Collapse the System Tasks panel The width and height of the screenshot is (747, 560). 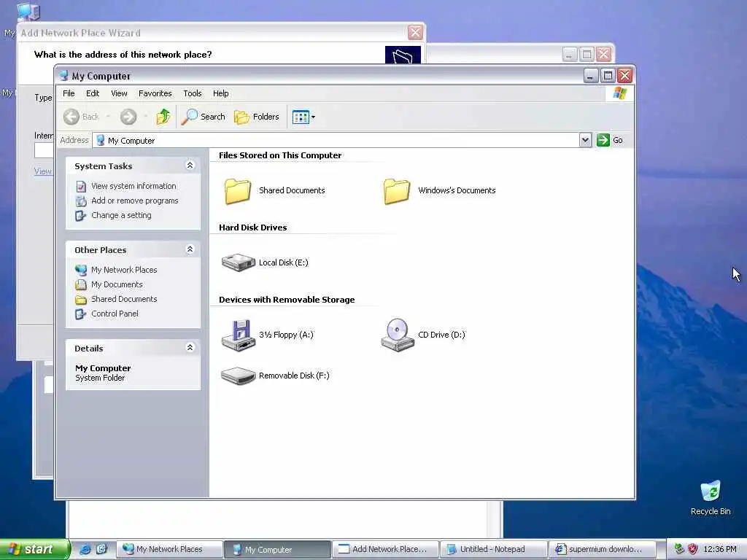pyautogui.click(x=190, y=166)
